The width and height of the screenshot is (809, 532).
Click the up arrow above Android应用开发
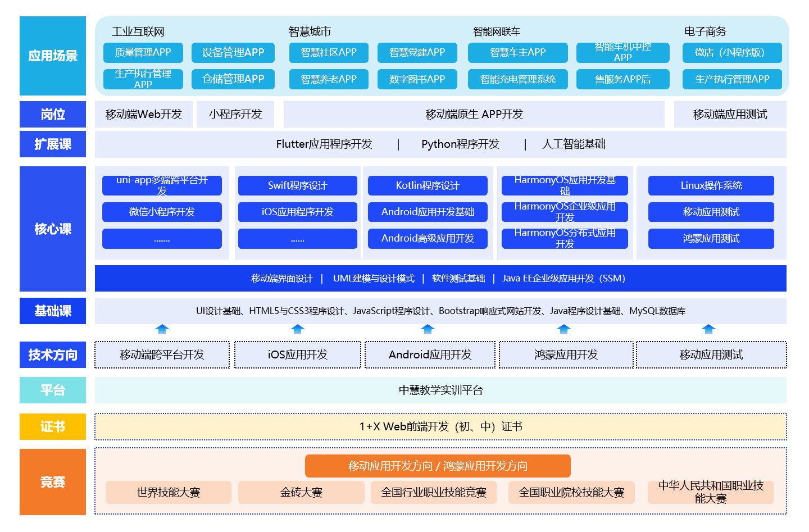[428, 329]
